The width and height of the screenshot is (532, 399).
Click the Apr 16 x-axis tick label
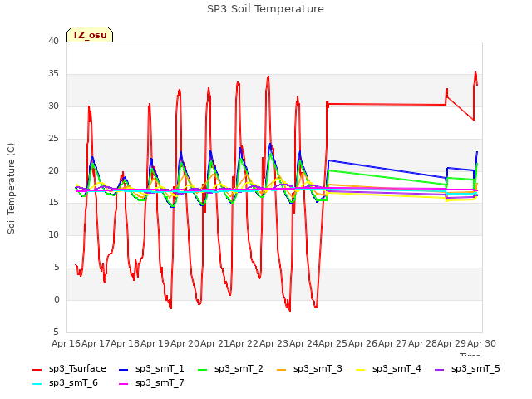click(66, 343)
